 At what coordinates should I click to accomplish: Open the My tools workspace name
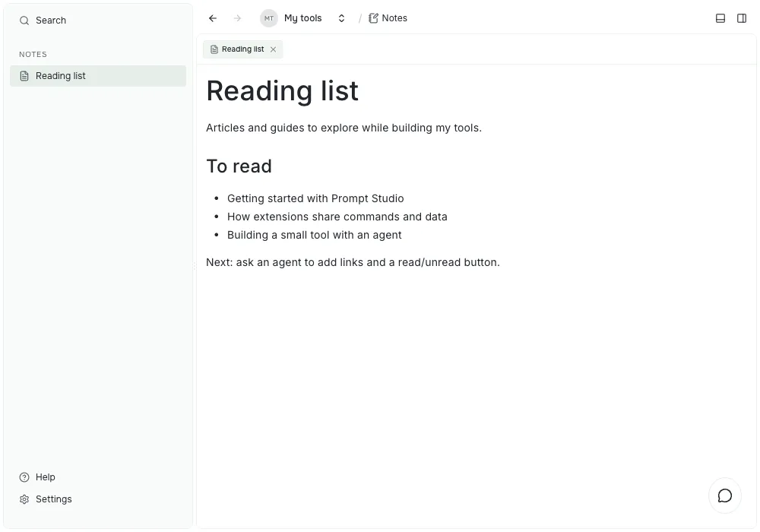303,18
